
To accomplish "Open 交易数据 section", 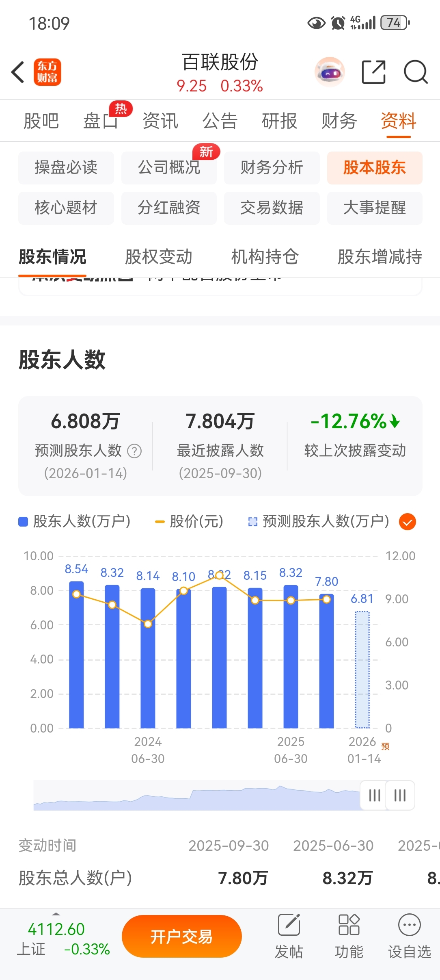I will [272, 208].
